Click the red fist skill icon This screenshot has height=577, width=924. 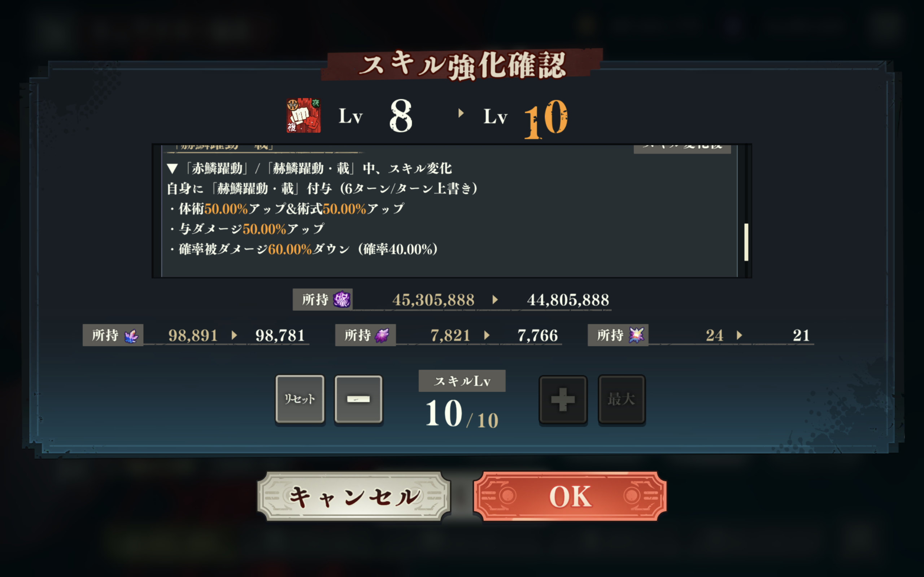point(304,116)
